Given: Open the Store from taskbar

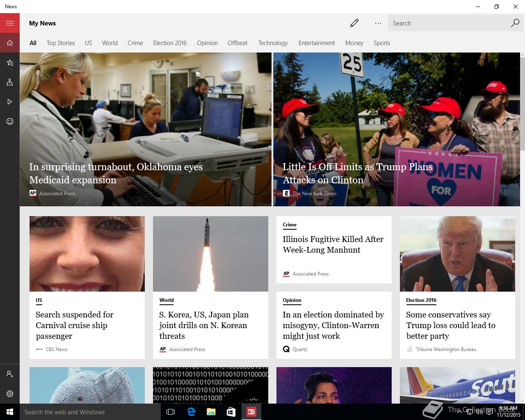Looking at the screenshot, I should point(231,412).
